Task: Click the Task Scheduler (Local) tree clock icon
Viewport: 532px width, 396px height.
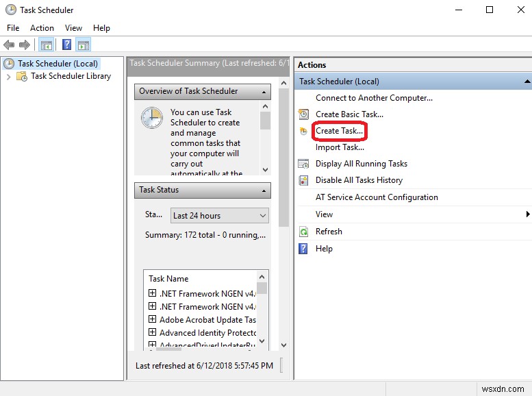Action: (x=9, y=64)
